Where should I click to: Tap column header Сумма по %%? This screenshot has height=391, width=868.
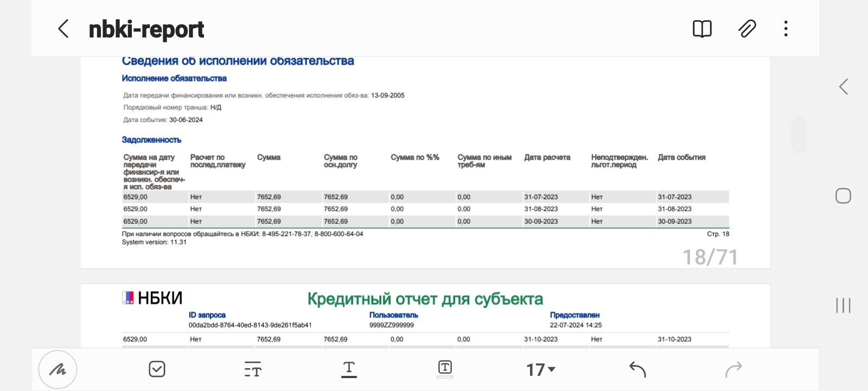pyautogui.click(x=415, y=157)
